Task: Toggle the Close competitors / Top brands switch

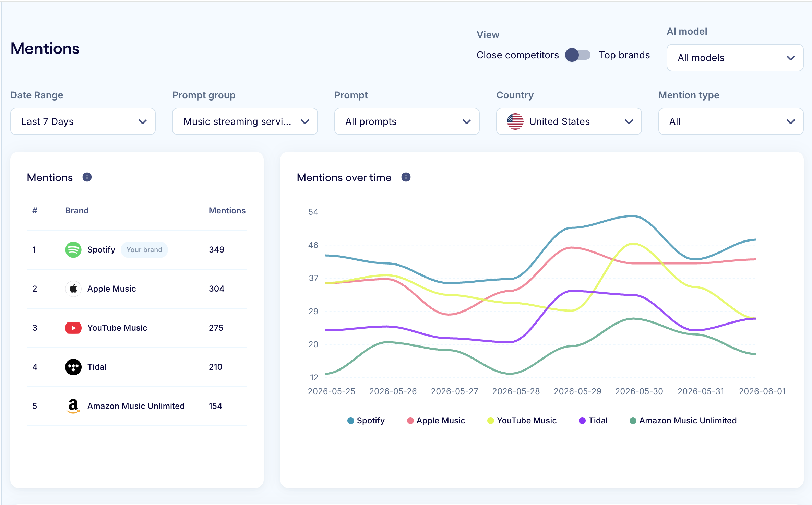Action: tap(578, 55)
